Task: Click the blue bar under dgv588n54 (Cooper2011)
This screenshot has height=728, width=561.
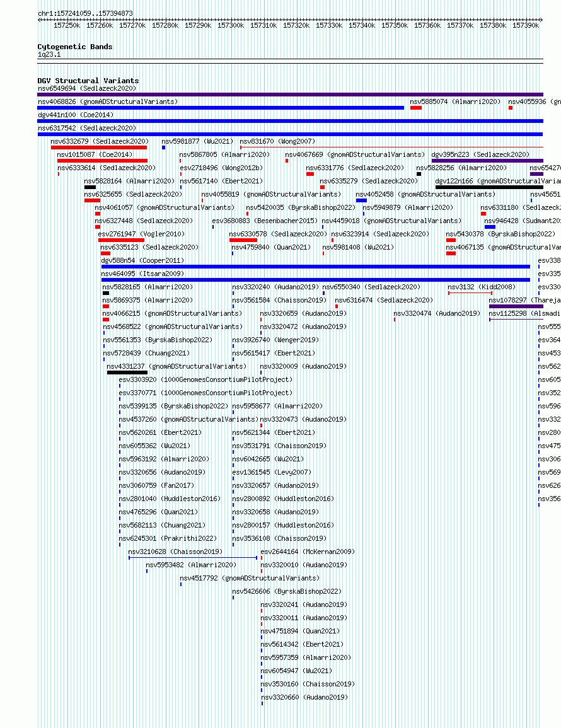Action: [316, 267]
